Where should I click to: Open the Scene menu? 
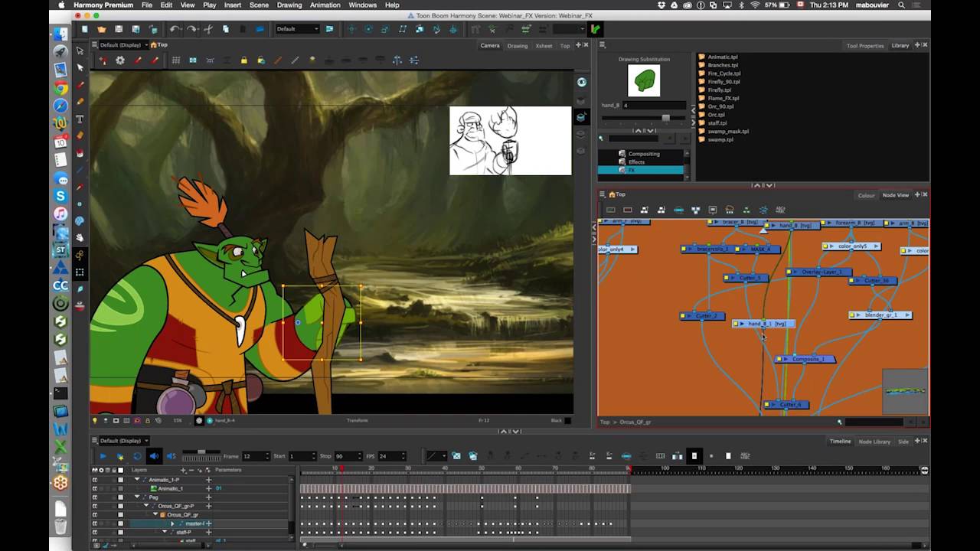click(x=259, y=5)
